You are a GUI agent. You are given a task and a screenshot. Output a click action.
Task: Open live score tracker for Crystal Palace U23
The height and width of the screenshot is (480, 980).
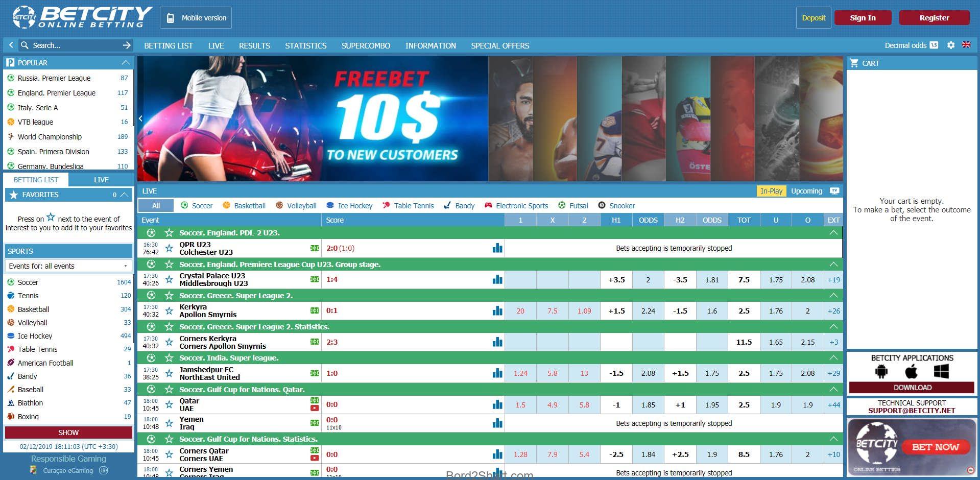point(315,279)
